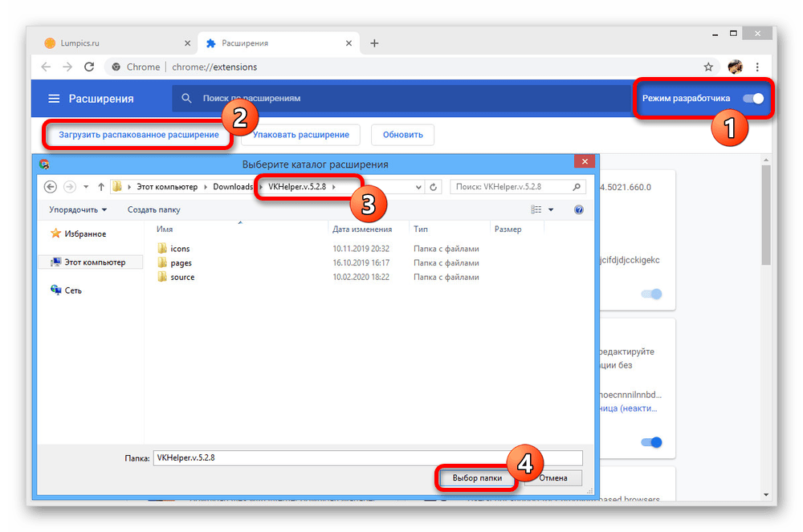Viewport: 803px width, 532px height.
Task: Click the extensions page scrollbar thumb
Action: click(x=765, y=215)
